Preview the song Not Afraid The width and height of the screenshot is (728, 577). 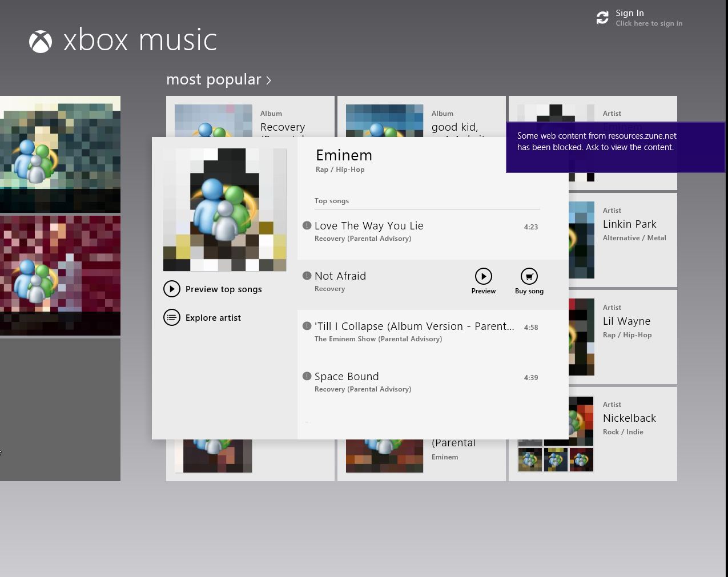click(484, 281)
